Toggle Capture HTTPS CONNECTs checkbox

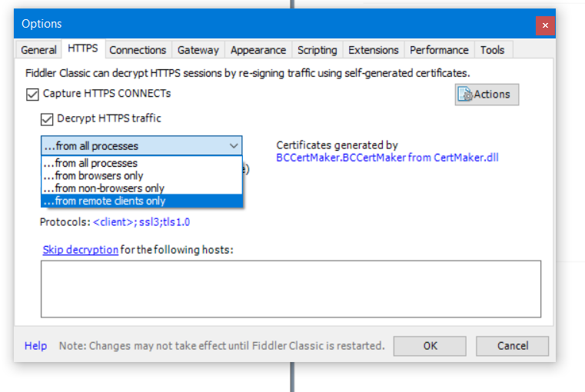pos(32,94)
